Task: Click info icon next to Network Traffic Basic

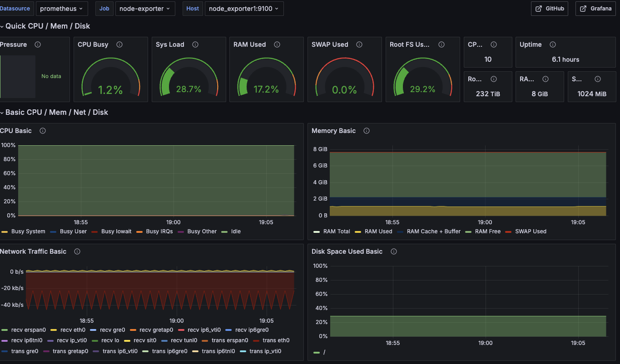Action: (77, 251)
